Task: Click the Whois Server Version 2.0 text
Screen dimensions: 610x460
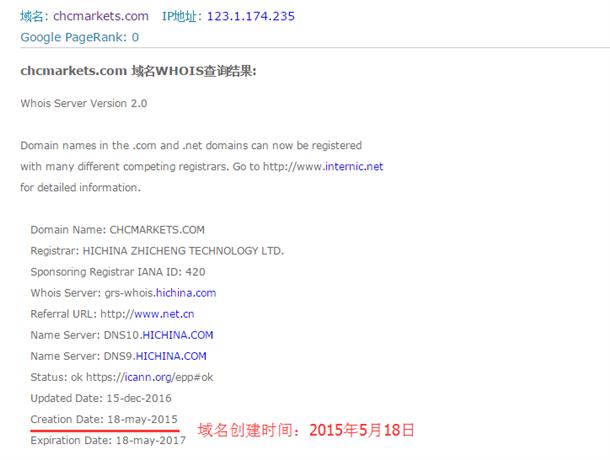Action: pos(84,104)
